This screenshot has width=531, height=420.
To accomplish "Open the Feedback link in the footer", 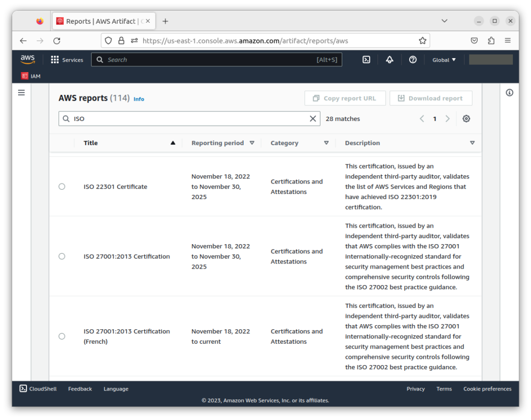I will pyautogui.click(x=80, y=388).
